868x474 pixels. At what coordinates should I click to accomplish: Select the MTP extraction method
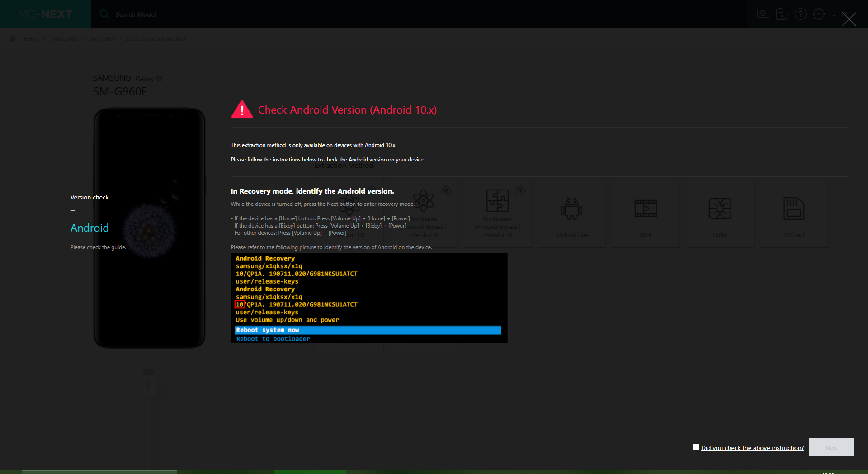click(x=646, y=213)
